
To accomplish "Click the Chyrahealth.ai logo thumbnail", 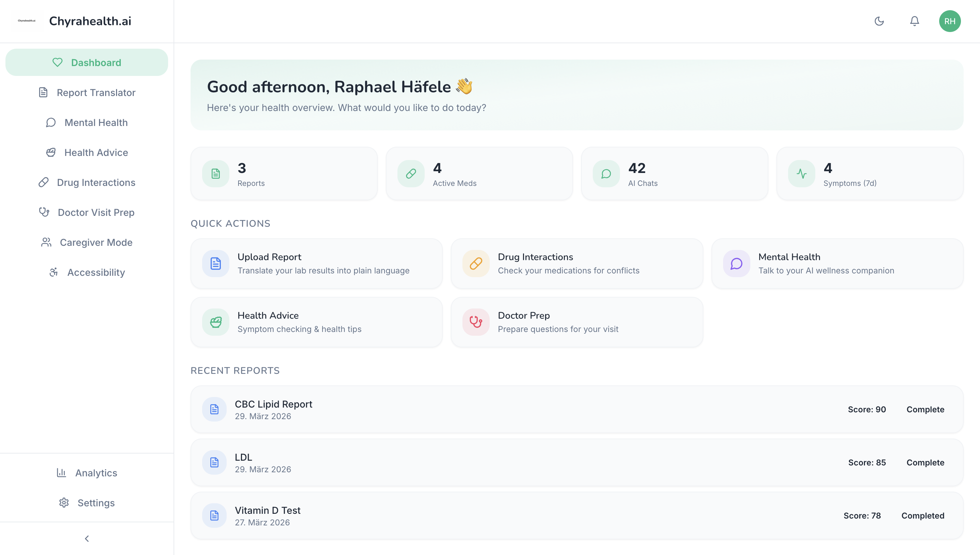I will pyautogui.click(x=27, y=21).
